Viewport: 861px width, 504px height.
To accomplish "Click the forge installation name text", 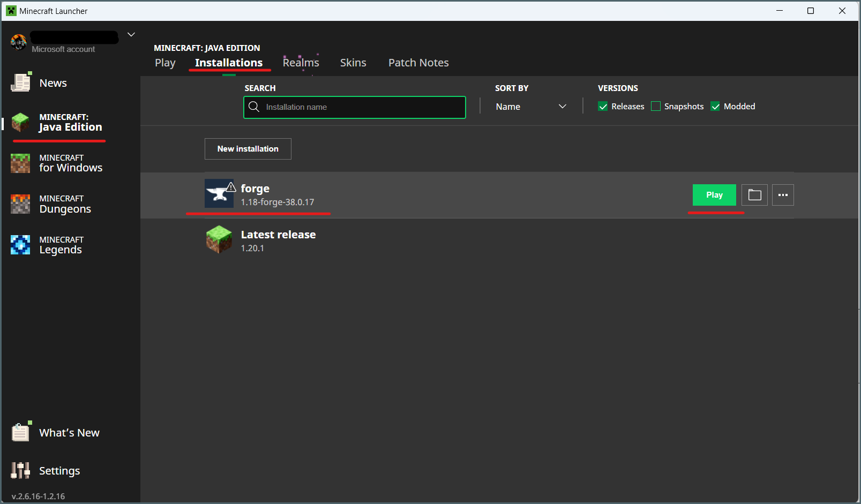I will [255, 189].
